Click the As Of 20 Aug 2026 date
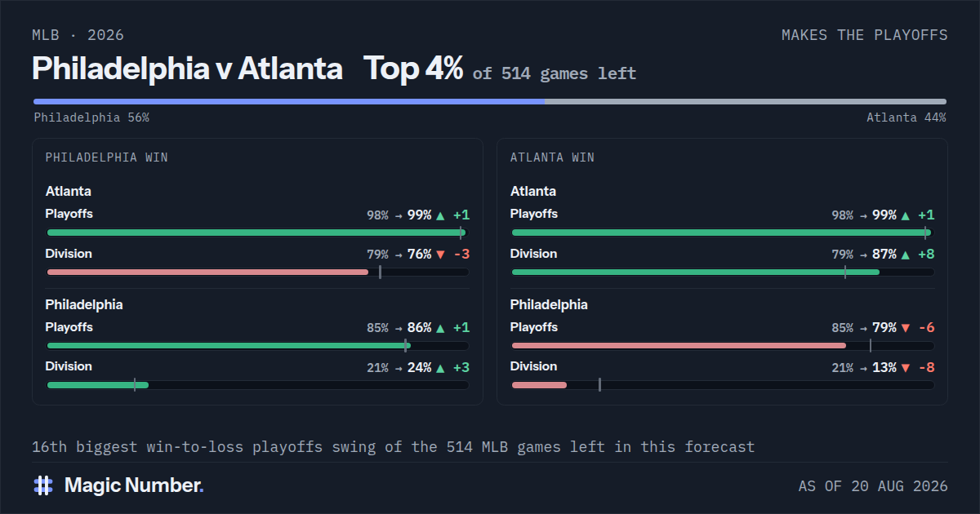 pyautogui.click(x=873, y=486)
